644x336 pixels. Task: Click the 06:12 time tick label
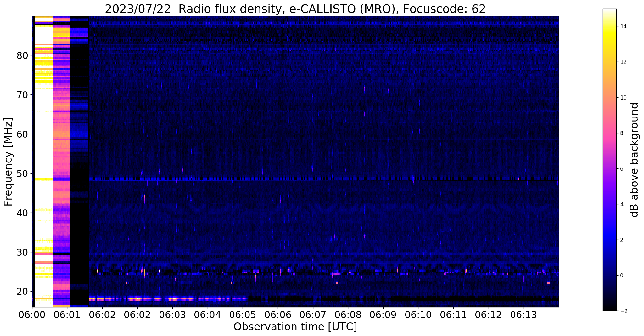point(488,315)
